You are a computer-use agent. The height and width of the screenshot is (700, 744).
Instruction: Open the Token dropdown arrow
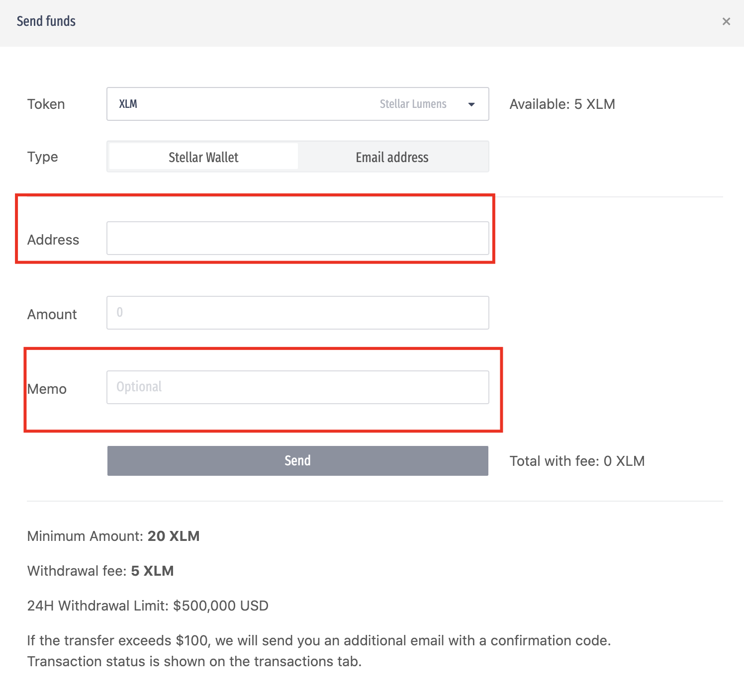[471, 104]
